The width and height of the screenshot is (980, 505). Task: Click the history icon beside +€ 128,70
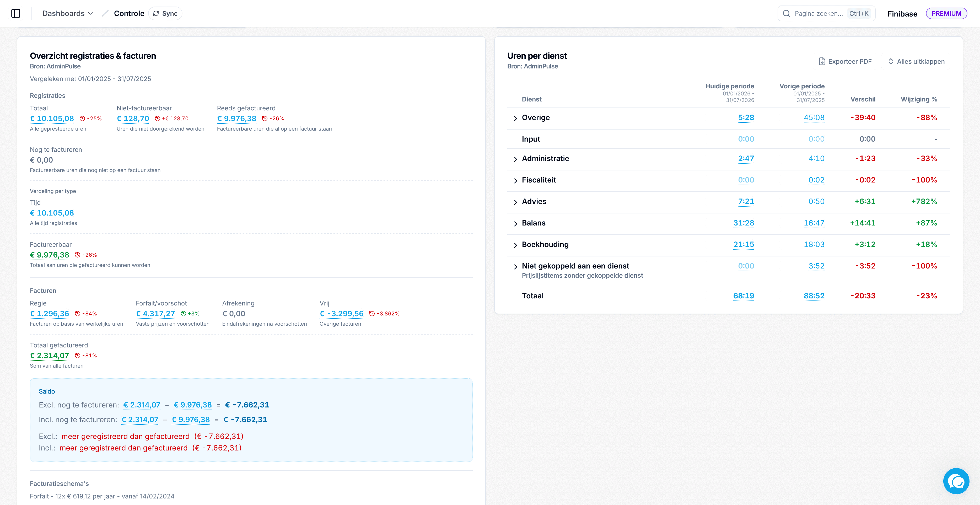click(x=158, y=119)
